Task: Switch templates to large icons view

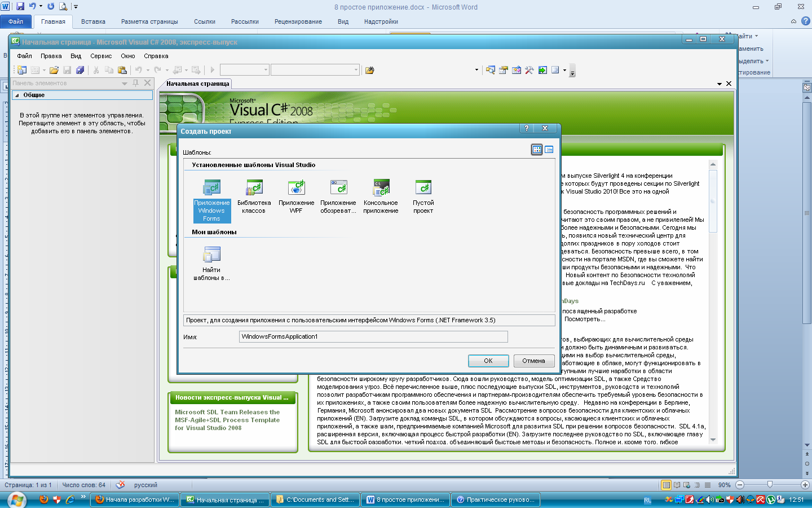Action: pos(537,150)
